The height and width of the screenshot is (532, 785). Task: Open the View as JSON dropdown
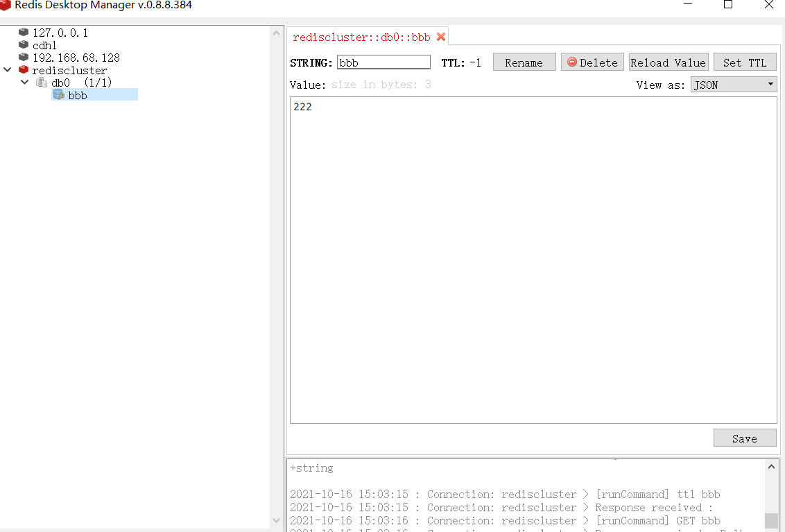pos(734,84)
